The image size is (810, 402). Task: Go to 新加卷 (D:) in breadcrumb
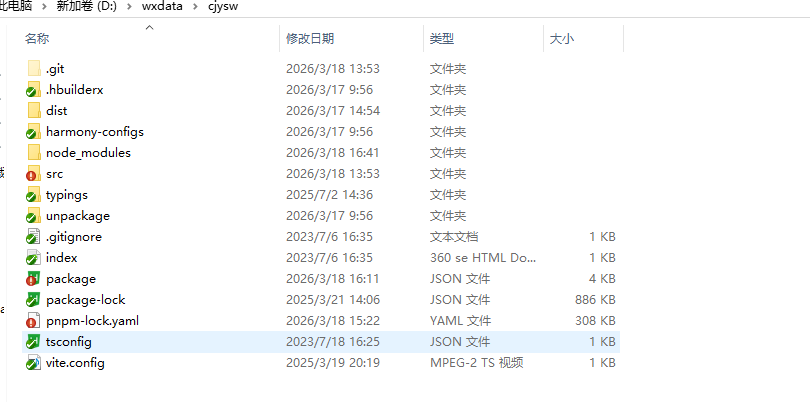coord(86,7)
